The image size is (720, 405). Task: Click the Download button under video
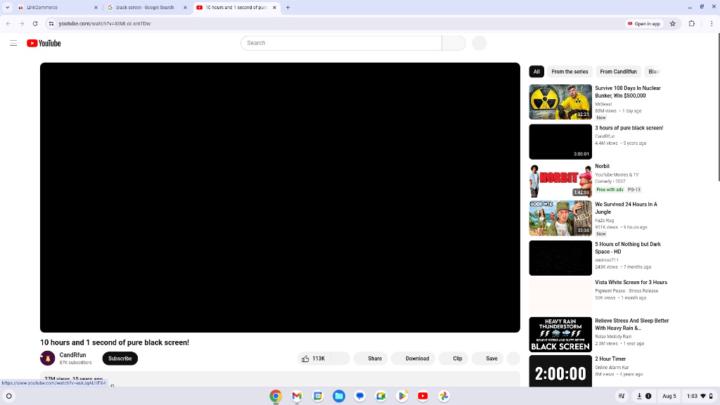(417, 358)
